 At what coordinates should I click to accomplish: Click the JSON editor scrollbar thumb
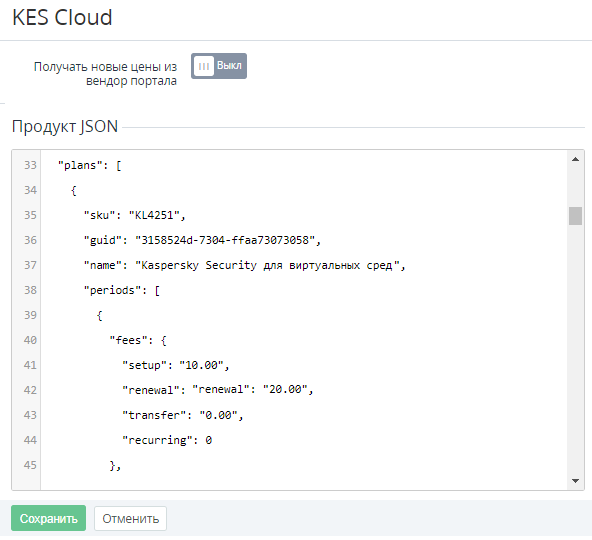575,216
